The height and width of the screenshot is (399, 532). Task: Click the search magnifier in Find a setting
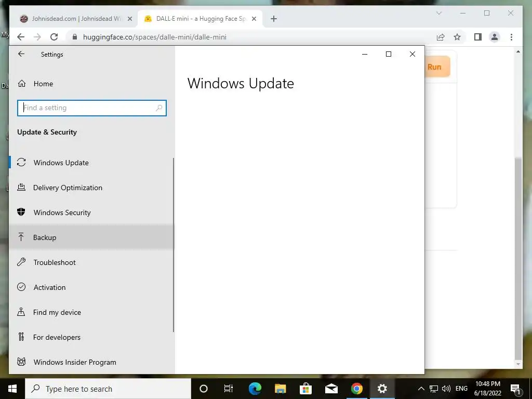click(x=159, y=108)
